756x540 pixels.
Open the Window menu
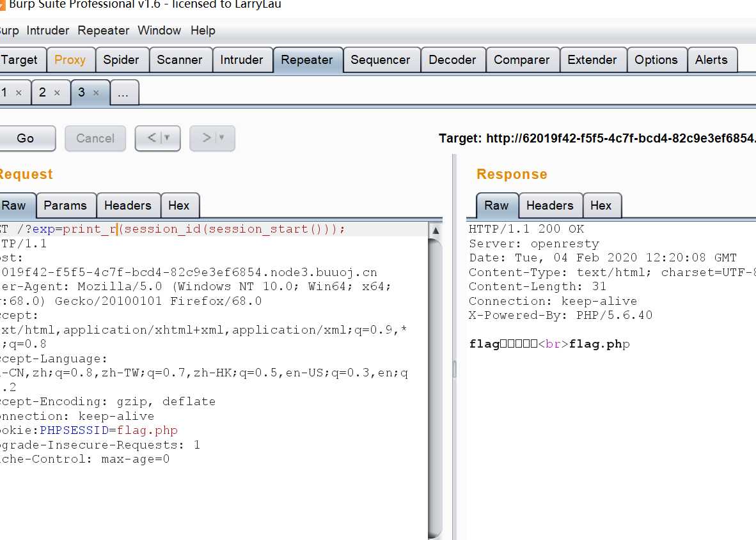(159, 31)
